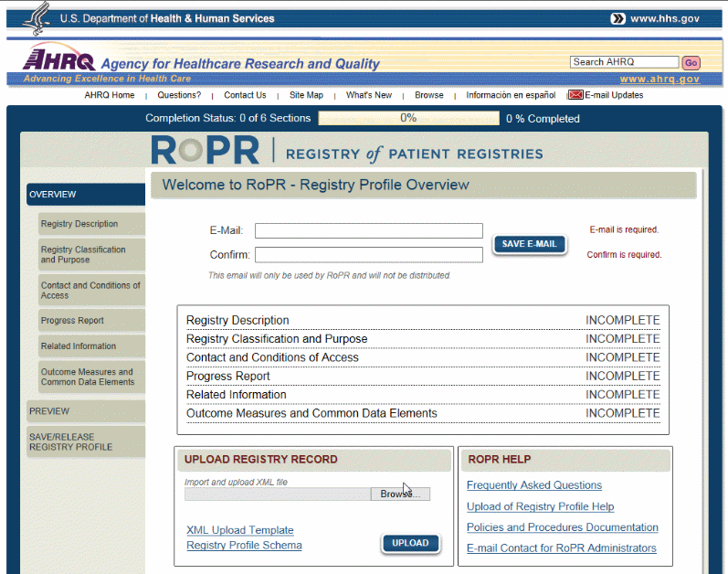Open Registry Classification and Purpose sidebar item

[x=91, y=254]
